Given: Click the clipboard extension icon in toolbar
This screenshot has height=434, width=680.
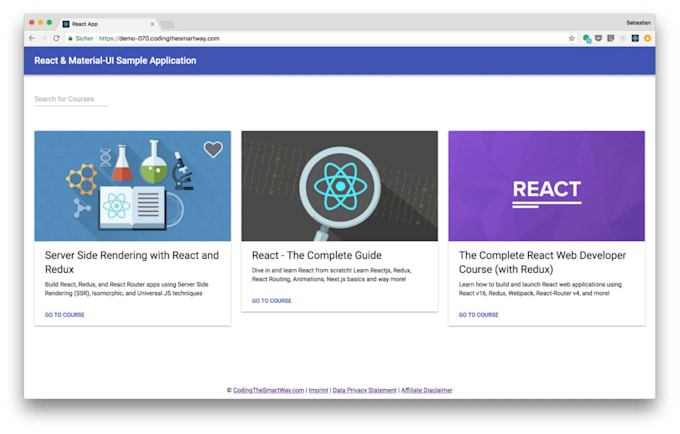Looking at the screenshot, I should coord(611,38).
